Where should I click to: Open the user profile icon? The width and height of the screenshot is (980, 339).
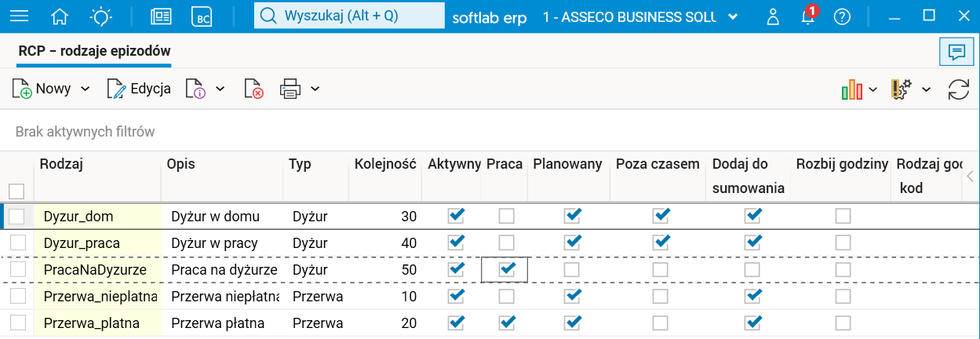774,16
